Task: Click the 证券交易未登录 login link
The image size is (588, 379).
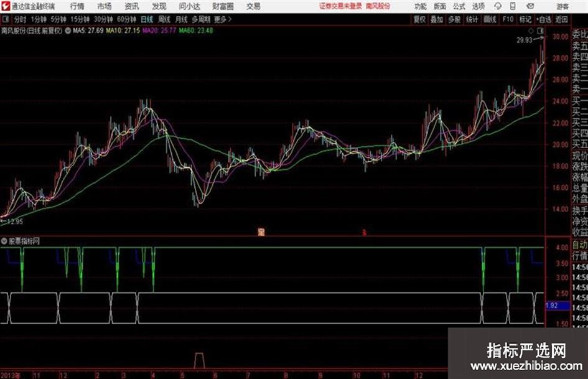Action: pyautogui.click(x=340, y=6)
